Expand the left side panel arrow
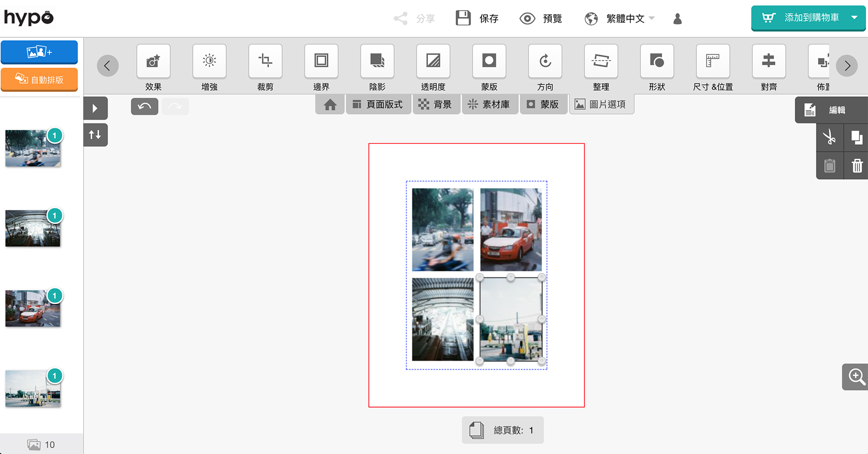 (x=95, y=108)
